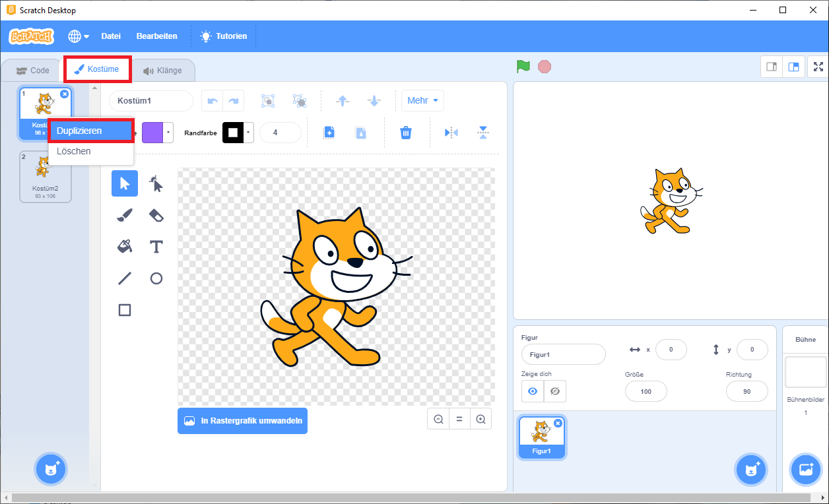Select the Line tool
829x504 pixels.
tap(125, 278)
